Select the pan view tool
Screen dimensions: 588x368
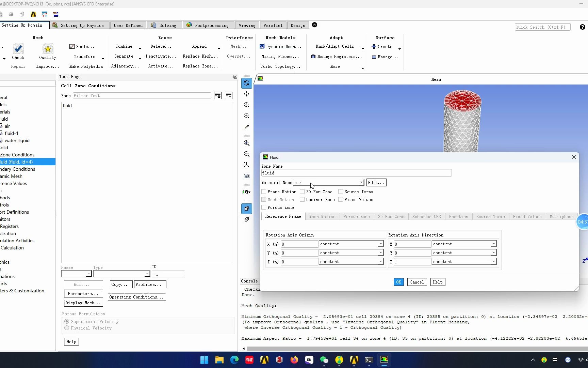tap(246, 94)
